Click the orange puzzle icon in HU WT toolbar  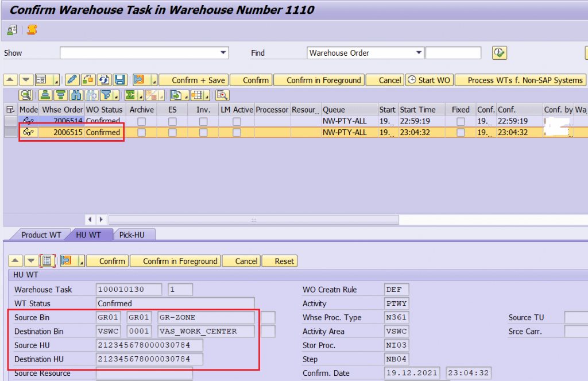click(x=67, y=261)
